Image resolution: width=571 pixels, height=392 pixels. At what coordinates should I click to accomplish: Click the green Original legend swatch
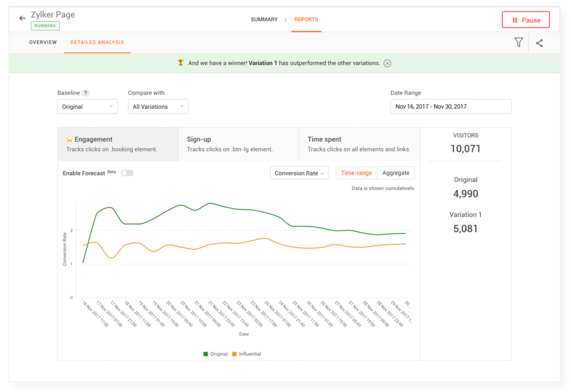coord(205,354)
